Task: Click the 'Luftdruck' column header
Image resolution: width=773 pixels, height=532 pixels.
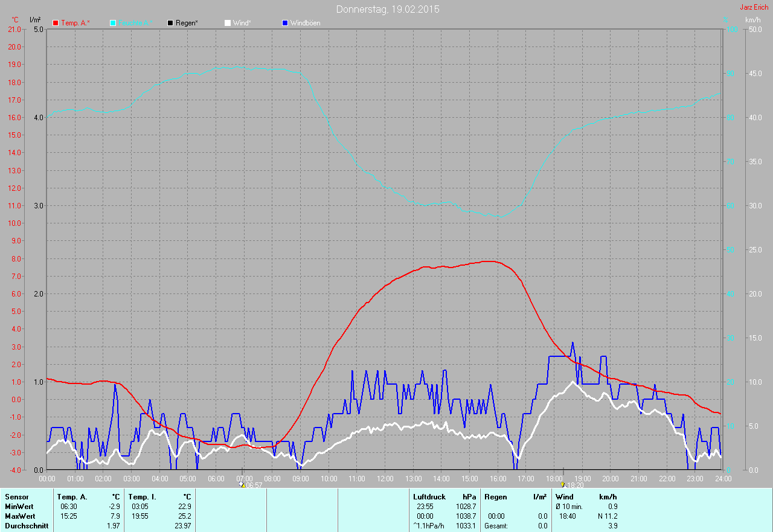Action: pyautogui.click(x=429, y=497)
